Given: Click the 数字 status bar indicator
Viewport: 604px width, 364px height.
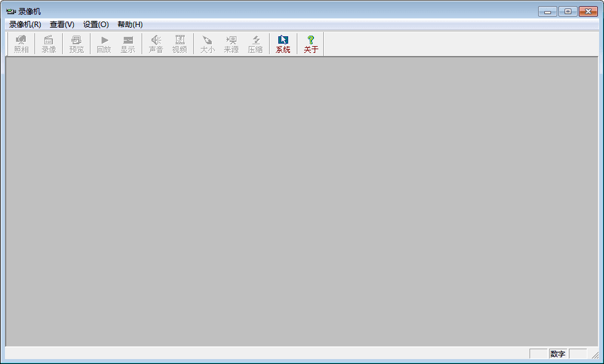Looking at the screenshot, I should click(558, 354).
